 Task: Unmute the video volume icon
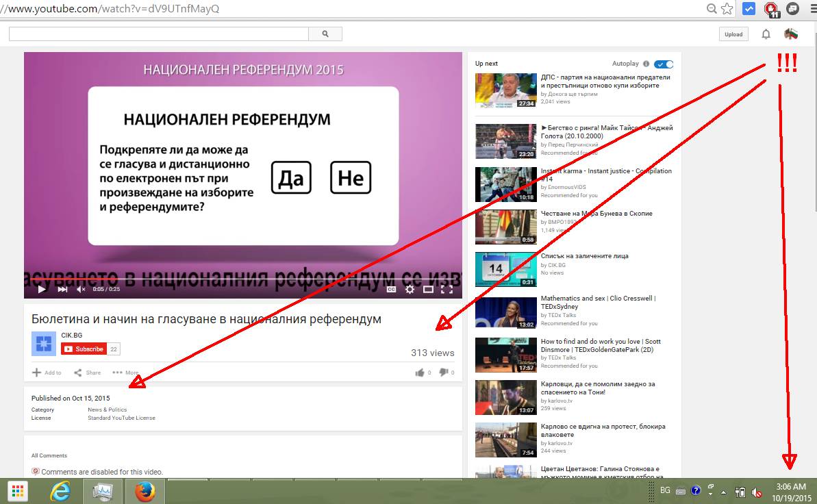[x=81, y=290]
